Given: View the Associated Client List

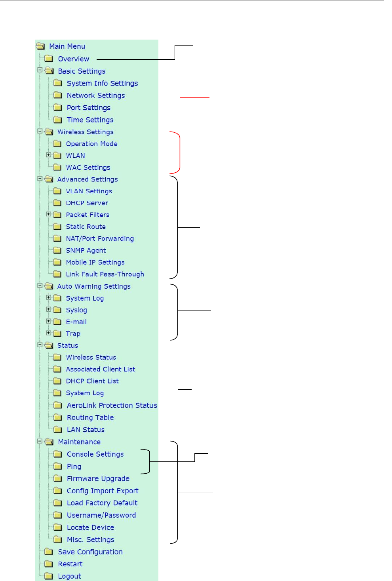Looking at the screenshot, I should (x=100, y=369).
